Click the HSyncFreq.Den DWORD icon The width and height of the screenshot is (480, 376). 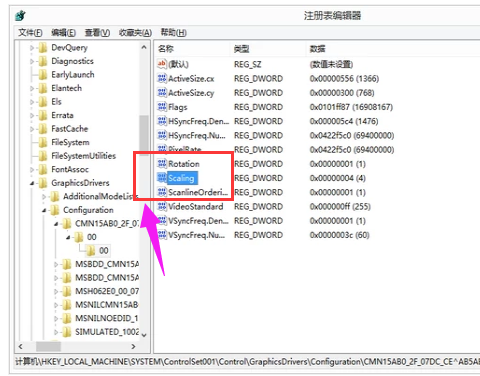(x=162, y=121)
